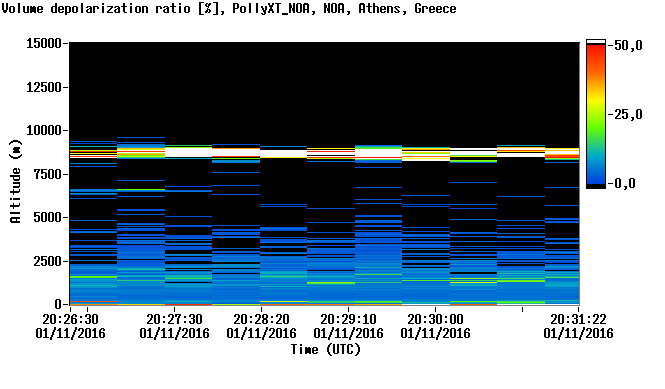
Task: Click the Altitude (m) axis title
Action: point(15,181)
